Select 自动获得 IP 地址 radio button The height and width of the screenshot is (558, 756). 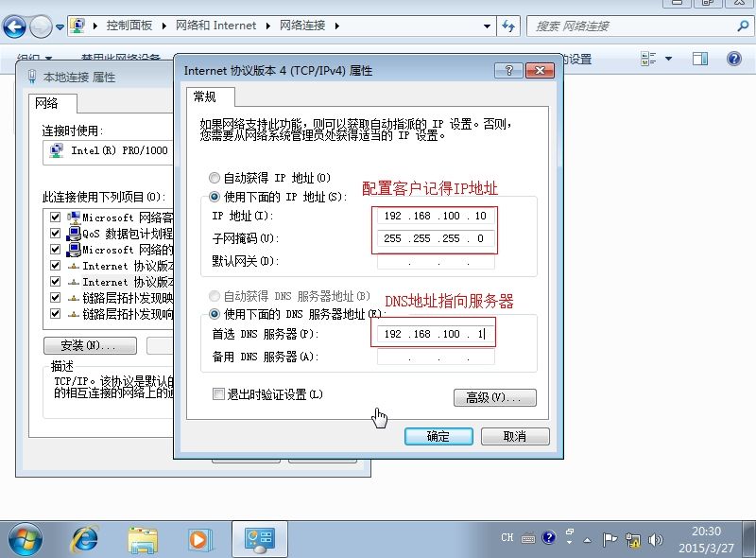pos(215,178)
